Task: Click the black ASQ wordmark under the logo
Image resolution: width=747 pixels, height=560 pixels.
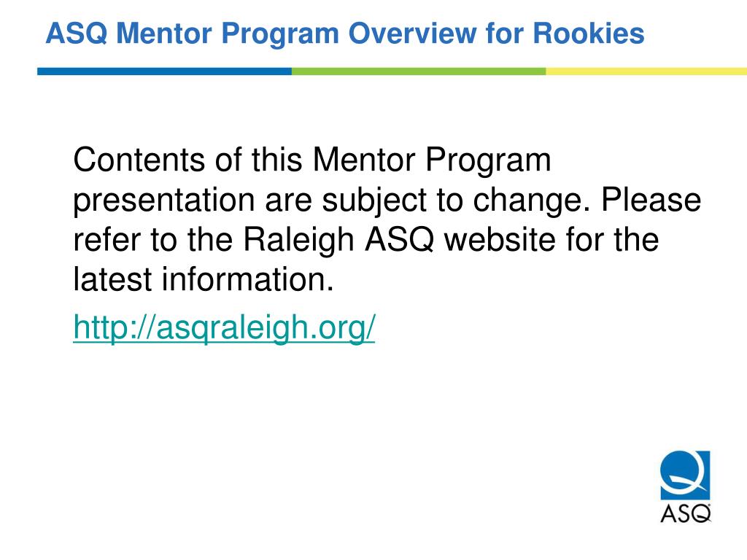Action: coord(686,513)
